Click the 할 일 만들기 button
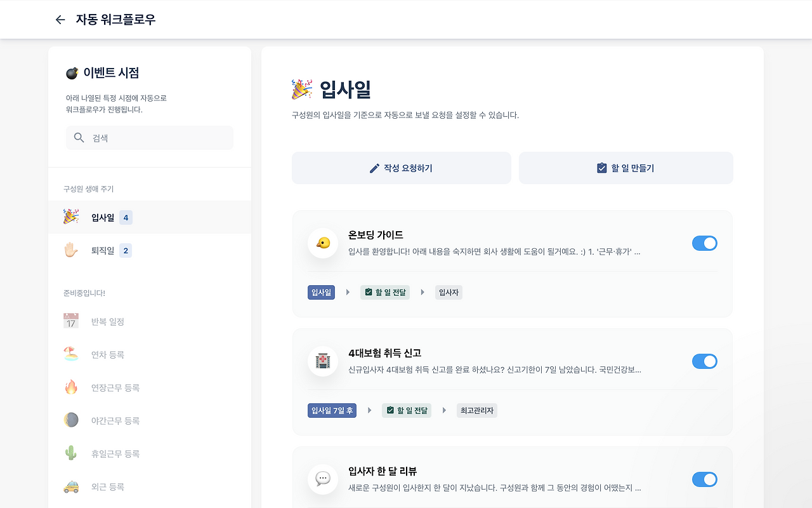This screenshot has height=508, width=812. (x=626, y=168)
